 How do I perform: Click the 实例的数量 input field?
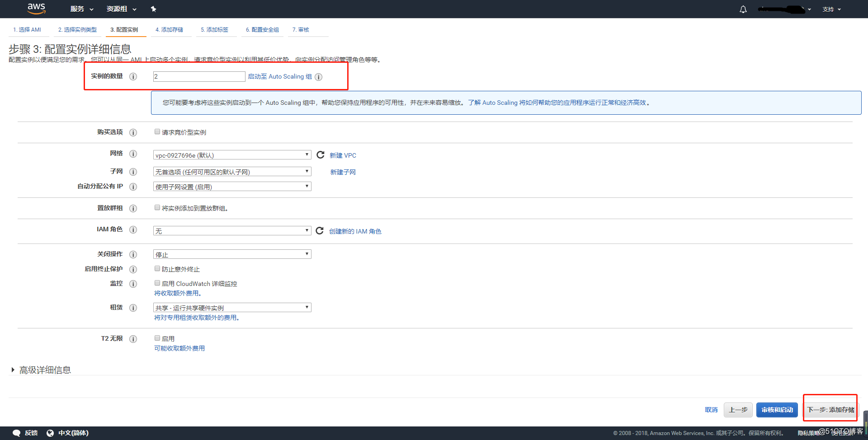pos(199,76)
